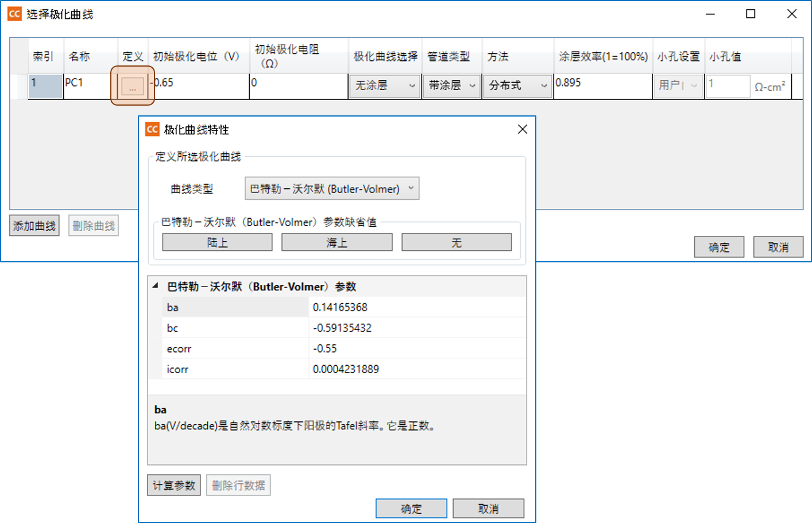
Task: Click the 名称 column header
Action: click(x=90, y=56)
